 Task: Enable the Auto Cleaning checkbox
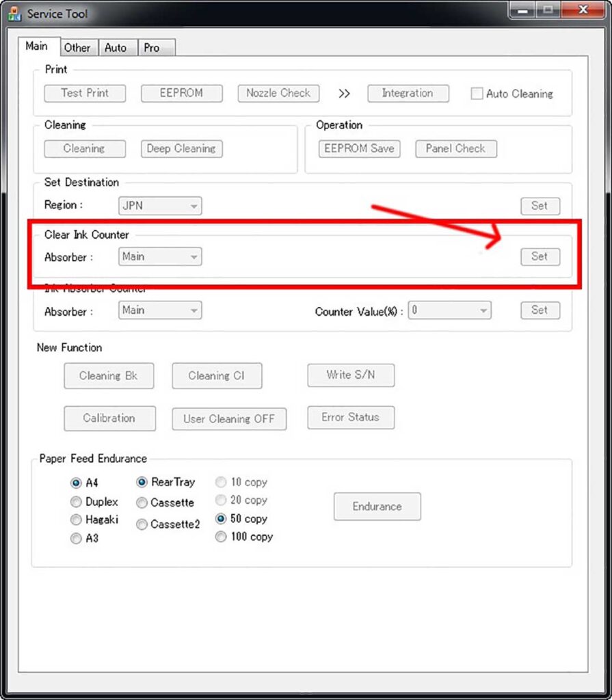click(477, 94)
